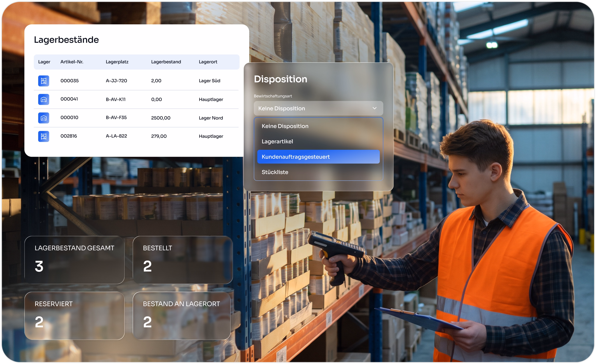Click the chevron in the Keine Disposition field
This screenshot has width=596, height=364.
pos(375,108)
